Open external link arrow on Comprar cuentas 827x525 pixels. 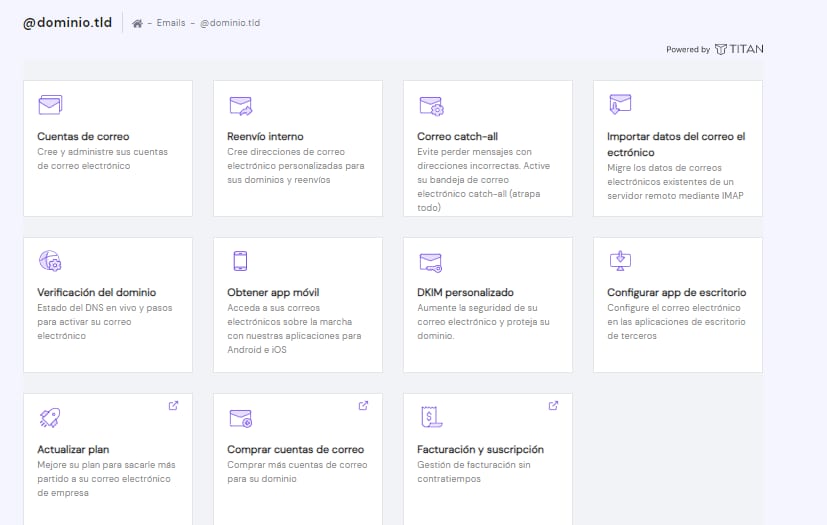tap(363, 405)
